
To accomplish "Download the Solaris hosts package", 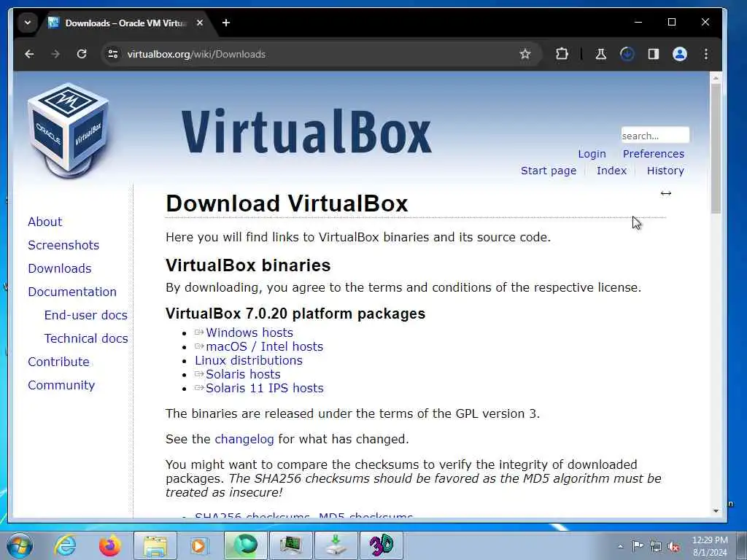I will click(x=243, y=374).
